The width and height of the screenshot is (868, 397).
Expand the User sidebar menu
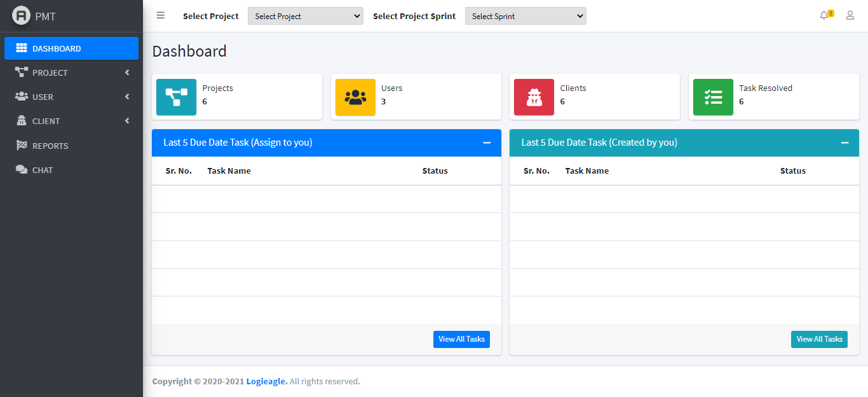coord(71,97)
